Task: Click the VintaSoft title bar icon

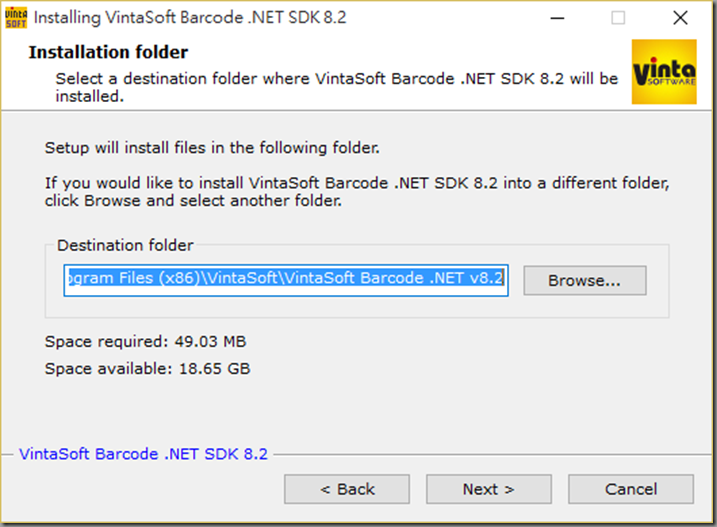Action: tap(16, 18)
